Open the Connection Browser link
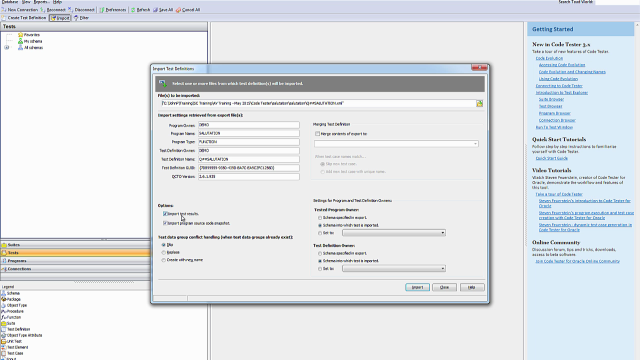 pyautogui.click(x=557, y=120)
